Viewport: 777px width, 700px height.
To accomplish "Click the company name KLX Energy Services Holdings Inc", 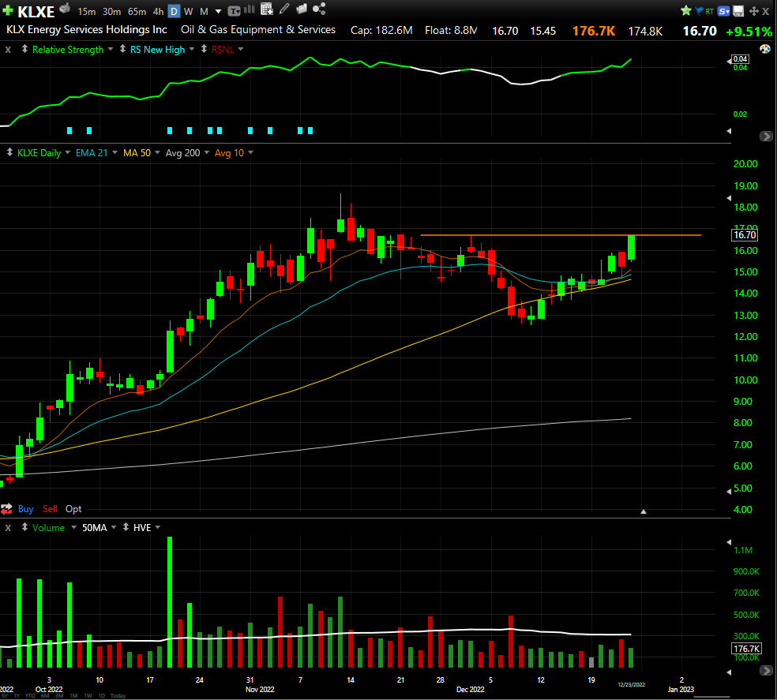I will (x=87, y=30).
